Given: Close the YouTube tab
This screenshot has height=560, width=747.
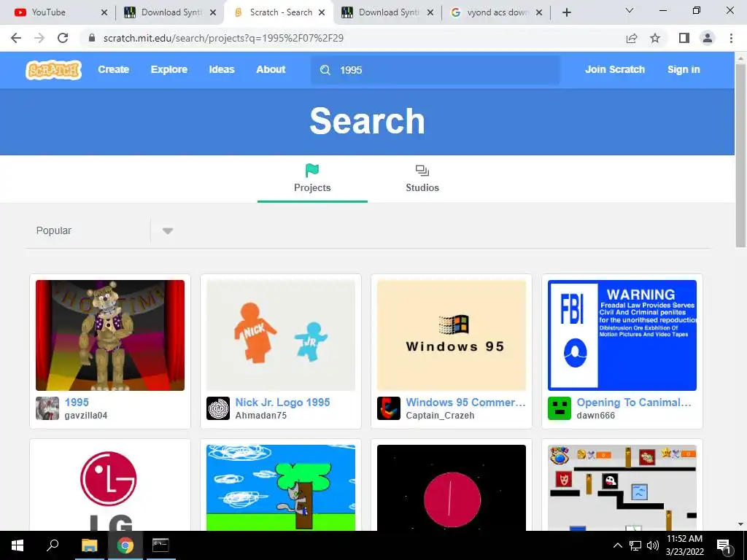Looking at the screenshot, I should 104,12.
